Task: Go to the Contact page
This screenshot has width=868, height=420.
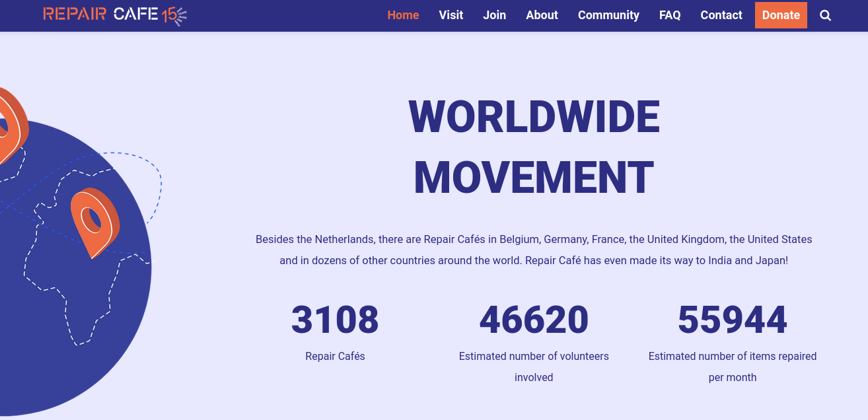Action: pyautogui.click(x=721, y=15)
